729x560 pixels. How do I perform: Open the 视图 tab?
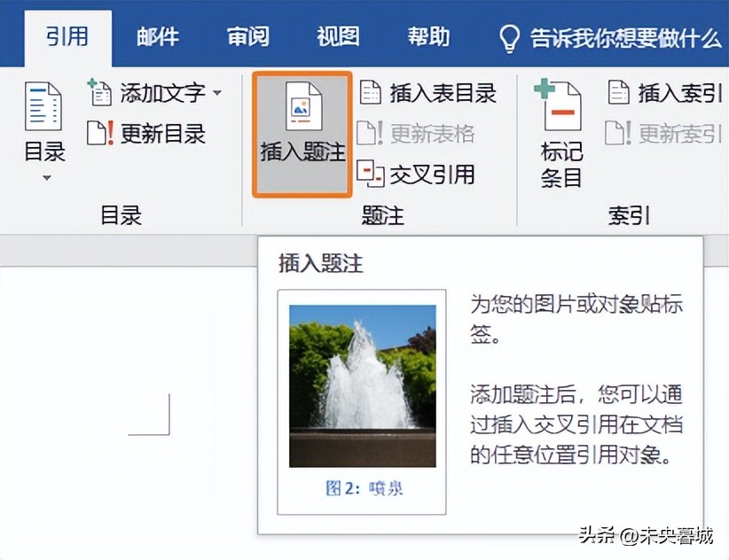pyautogui.click(x=339, y=37)
